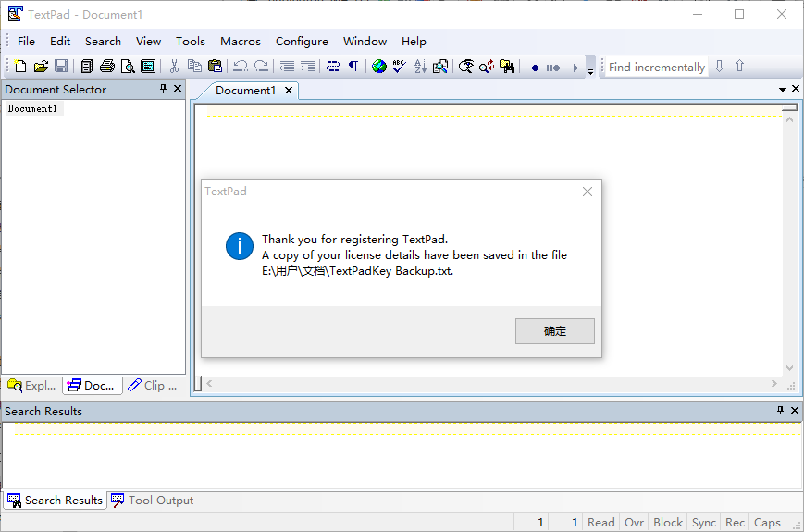Pin the Search Results panel
Image resolution: width=804 pixels, height=532 pixels.
(x=781, y=411)
